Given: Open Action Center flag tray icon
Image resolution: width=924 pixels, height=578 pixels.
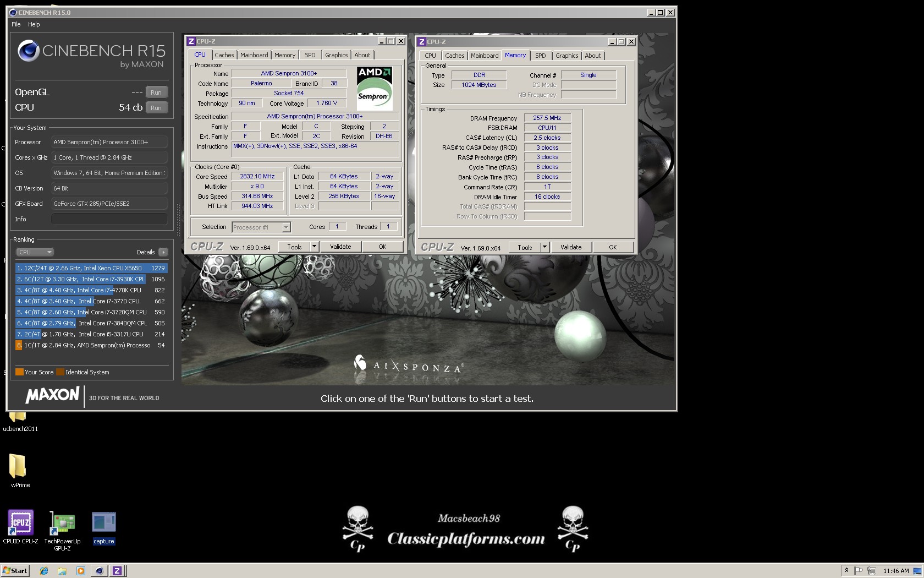Looking at the screenshot, I should [859, 571].
